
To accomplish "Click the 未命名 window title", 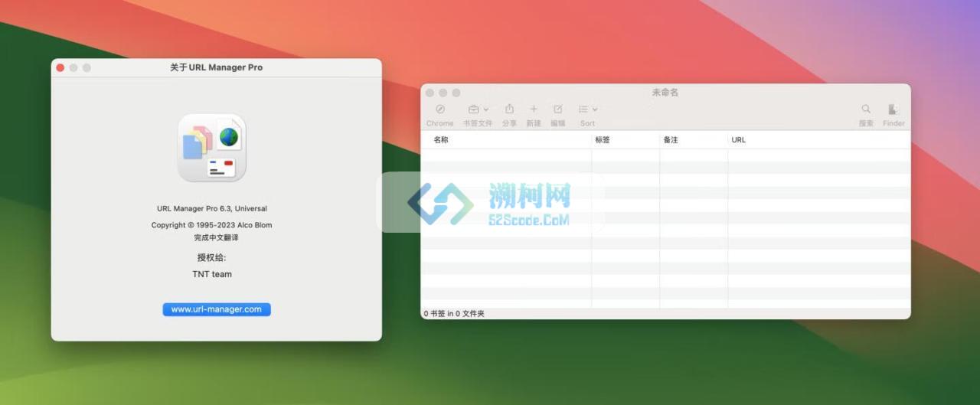I will [x=665, y=93].
